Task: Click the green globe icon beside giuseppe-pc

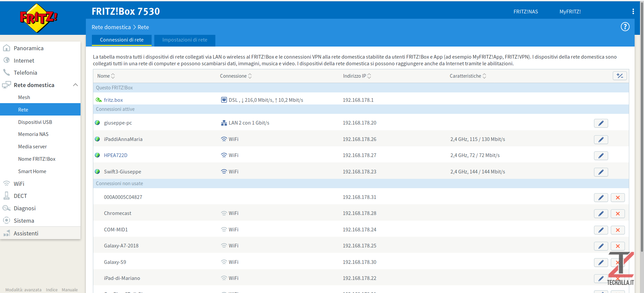Action: tap(97, 123)
